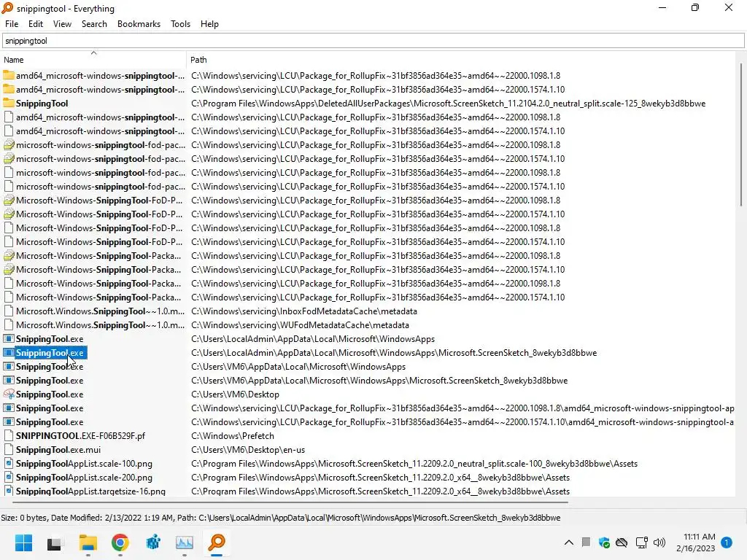Click the horizontal scrollbar
This screenshot has width=747, height=560.
coord(290,502)
